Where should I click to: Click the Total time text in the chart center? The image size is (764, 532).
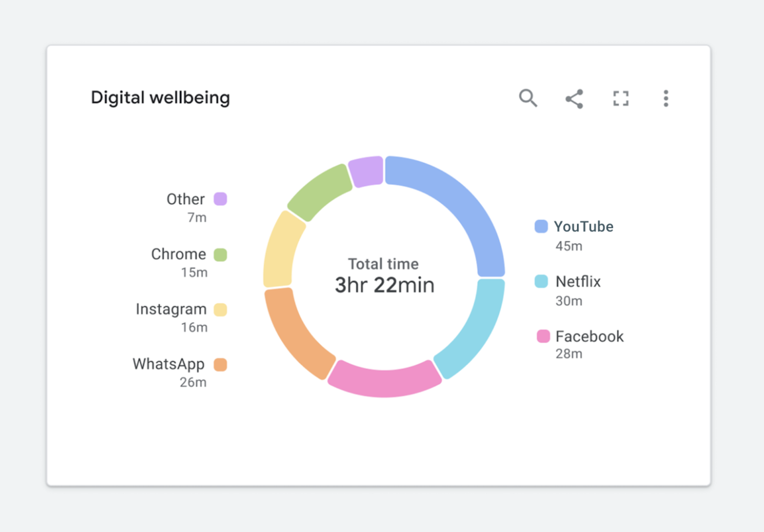382,264
